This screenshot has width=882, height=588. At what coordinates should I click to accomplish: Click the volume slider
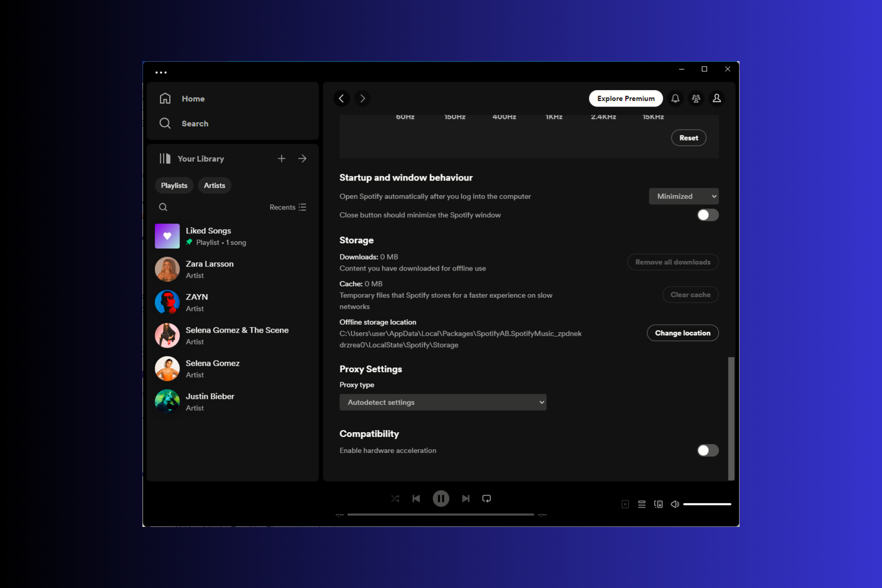707,504
